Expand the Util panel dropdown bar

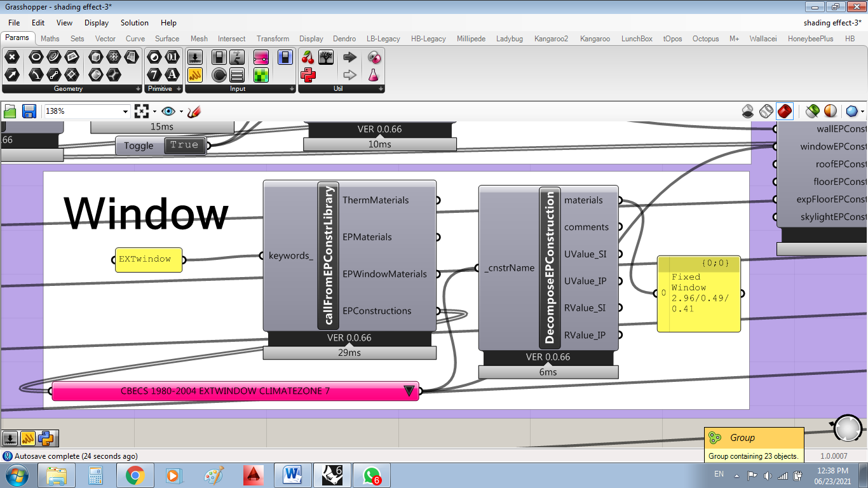point(341,89)
